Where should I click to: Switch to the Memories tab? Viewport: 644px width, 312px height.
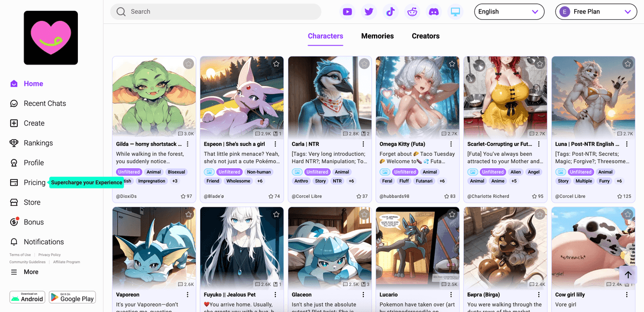point(377,36)
